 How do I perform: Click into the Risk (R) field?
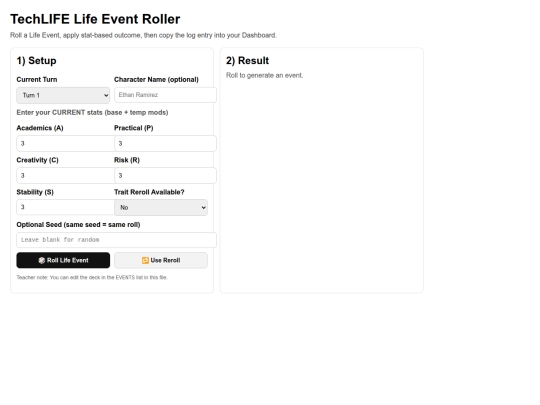click(x=165, y=175)
